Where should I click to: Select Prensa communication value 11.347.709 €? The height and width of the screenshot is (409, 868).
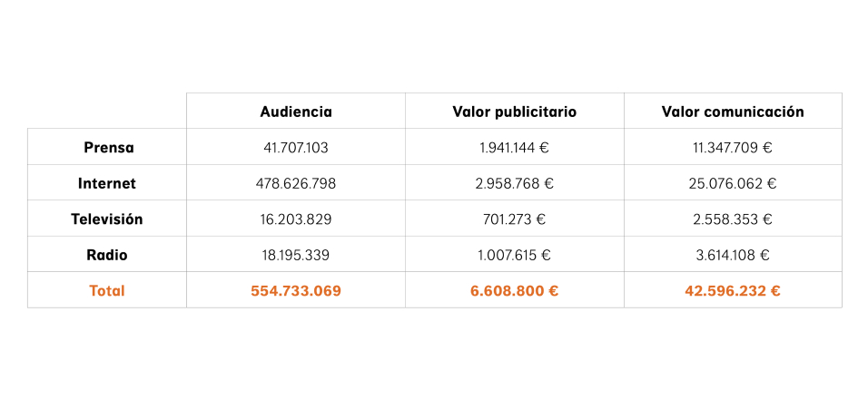[733, 147]
